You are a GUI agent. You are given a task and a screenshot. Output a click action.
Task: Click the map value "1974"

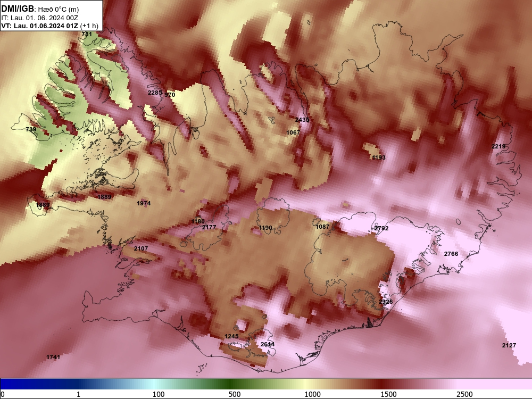(144, 203)
